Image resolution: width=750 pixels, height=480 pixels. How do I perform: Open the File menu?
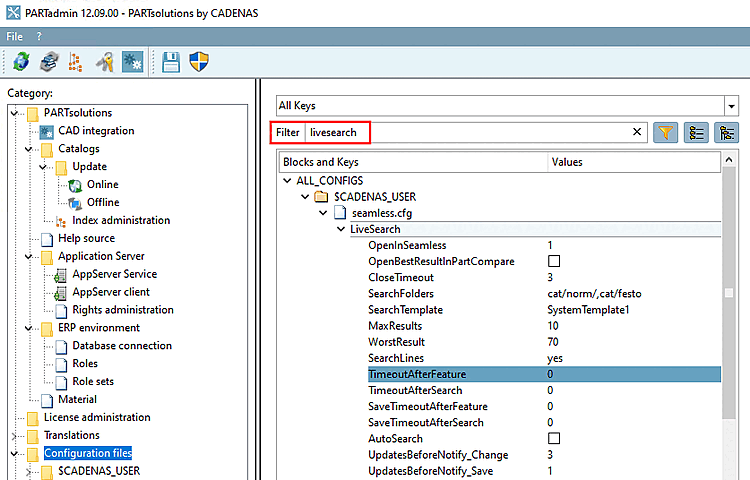pyautogui.click(x=15, y=36)
